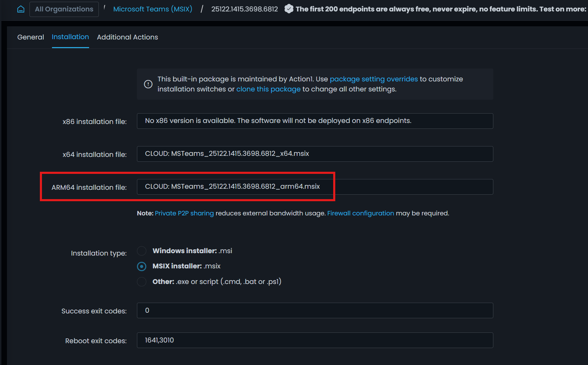Select the MSIX installer radio button
The height and width of the screenshot is (365, 588).
[141, 266]
